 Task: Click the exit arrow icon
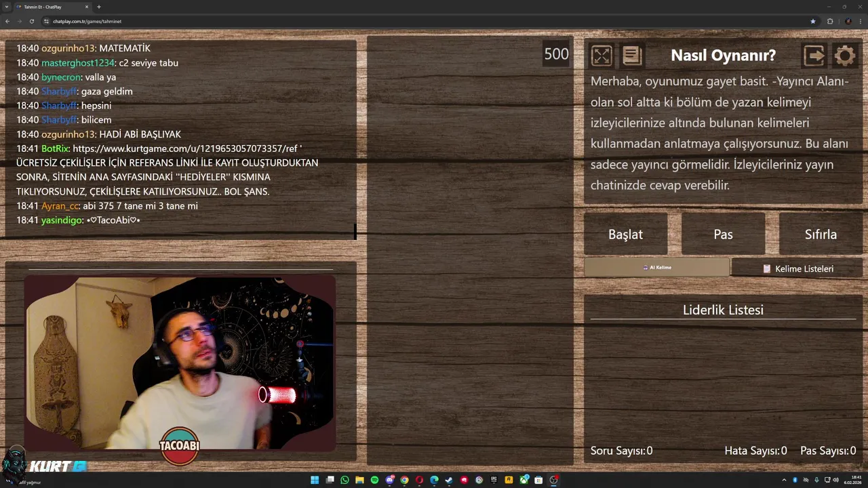[814, 56]
